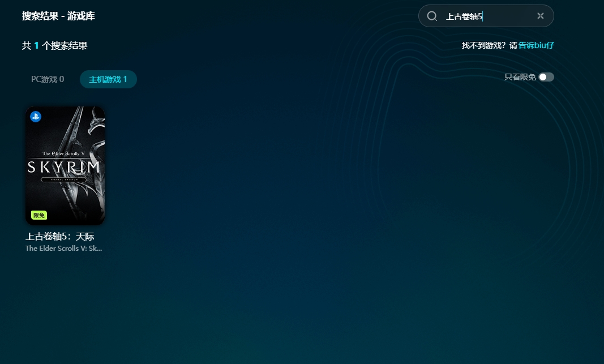The width and height of the screenshot is (604, 364).
Task: Click the 共 1 个搜索结果 result count
Action: (55, 46)
